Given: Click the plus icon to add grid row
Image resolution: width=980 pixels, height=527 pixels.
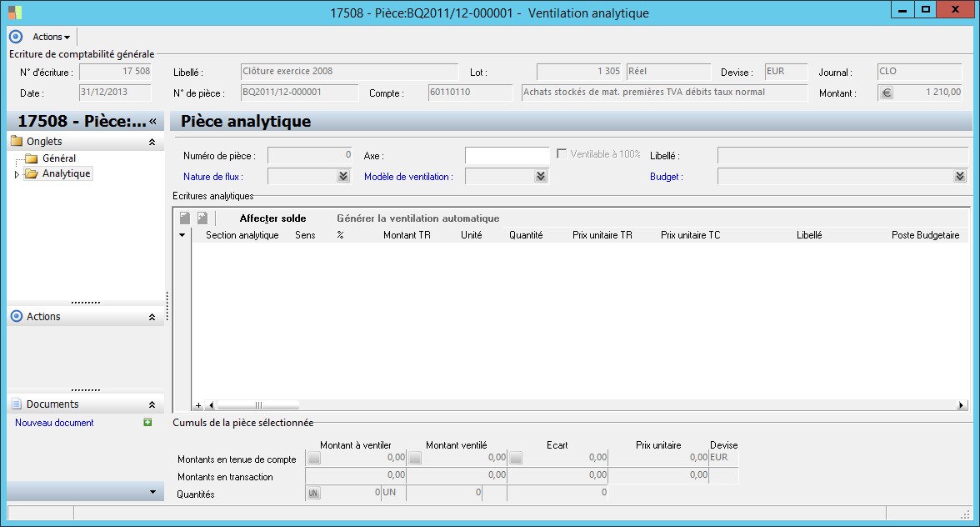Looking at the screenshot, I should point(198,405).
